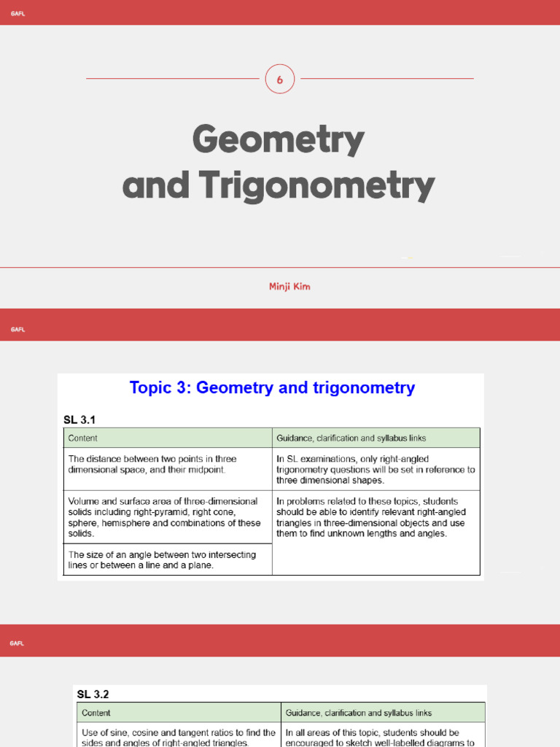Click the 'SL 3.1' section label
Screen dimensions: 560x747
[x=79, y=419]
